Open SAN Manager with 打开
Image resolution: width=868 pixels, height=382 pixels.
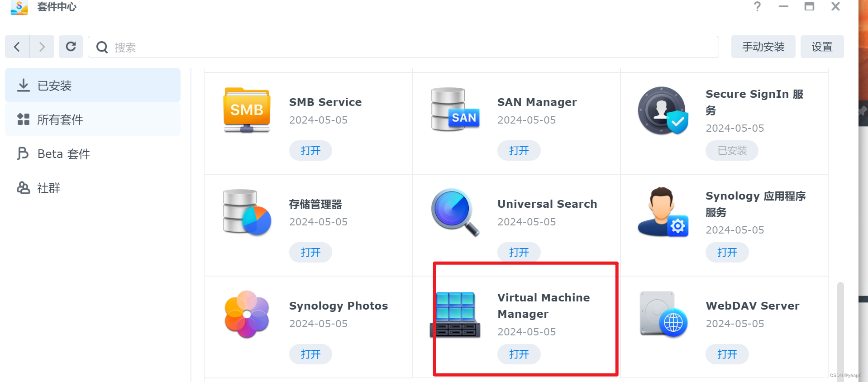tap(519, 151)
